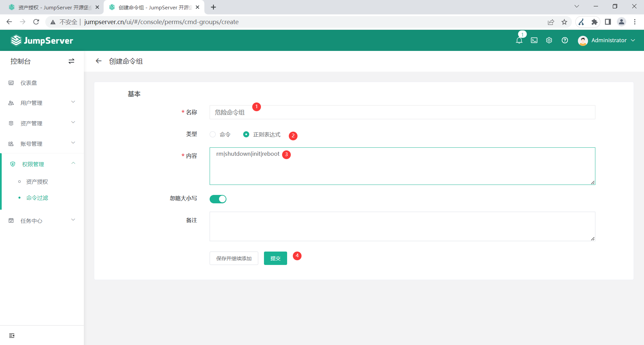Click the Administrator avatar icon
Image resolution: width=644 pixels, height=345 pixels.
coord(583,41)
